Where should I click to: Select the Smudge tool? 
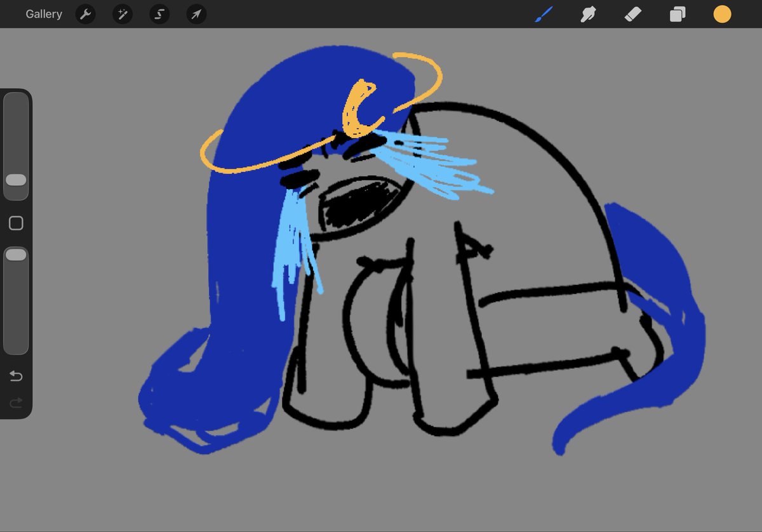pyautogui.click(x=589, y=14)
